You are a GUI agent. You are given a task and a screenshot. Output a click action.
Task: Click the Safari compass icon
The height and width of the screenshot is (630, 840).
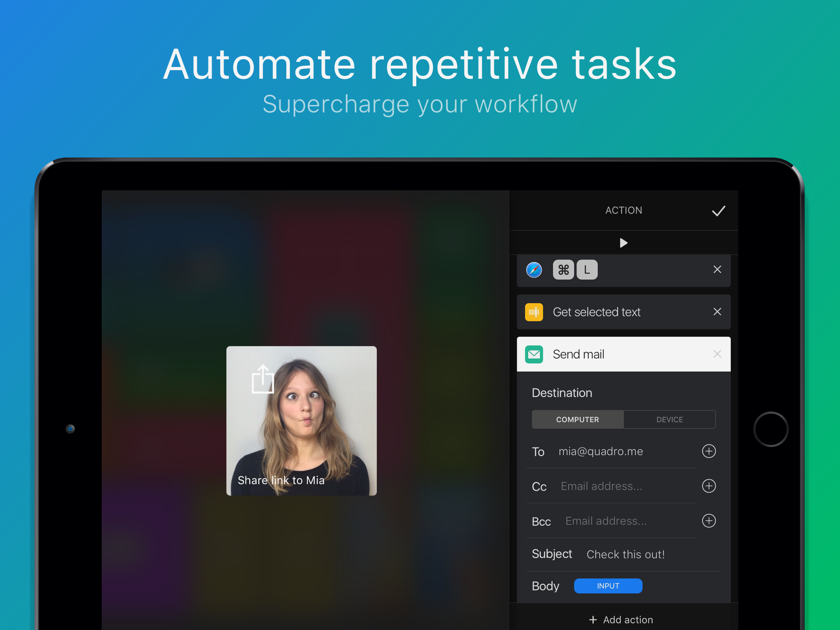pyautogui.click(x=534, y=270)
